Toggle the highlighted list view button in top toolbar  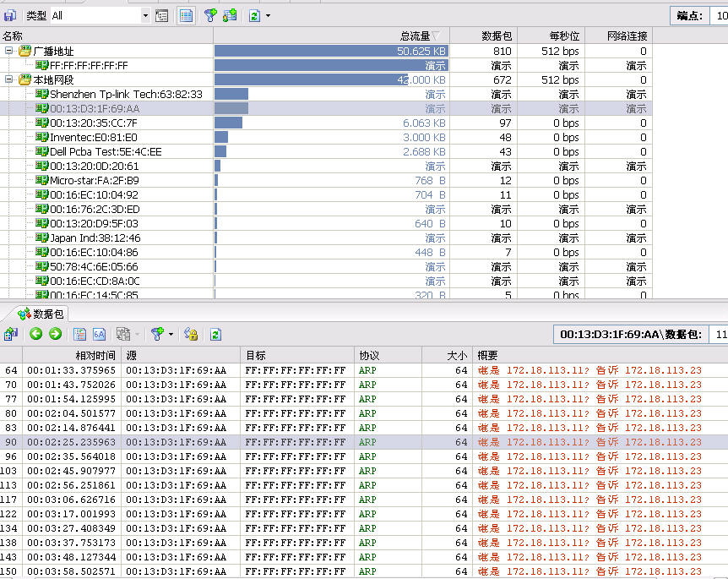pos(186,15)
